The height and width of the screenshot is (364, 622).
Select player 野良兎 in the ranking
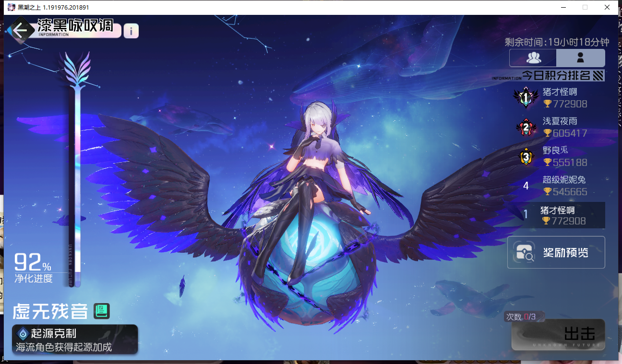[x=555, y=150]
